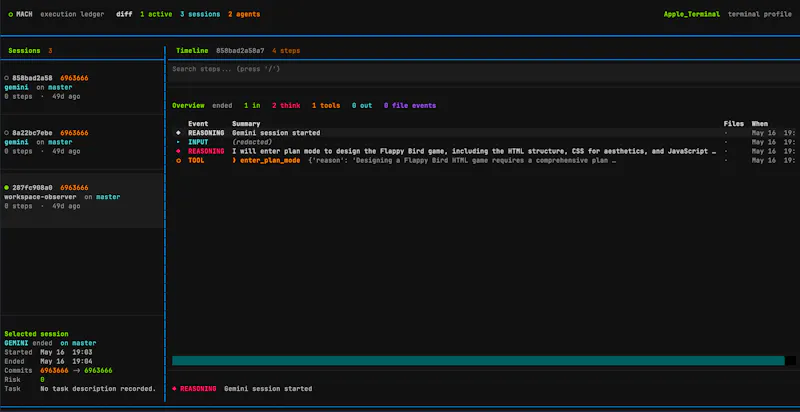This screenshot has height=412, width=800.
Task: Select the enter_plan_mode TOOL row
Action: (483, 160)
